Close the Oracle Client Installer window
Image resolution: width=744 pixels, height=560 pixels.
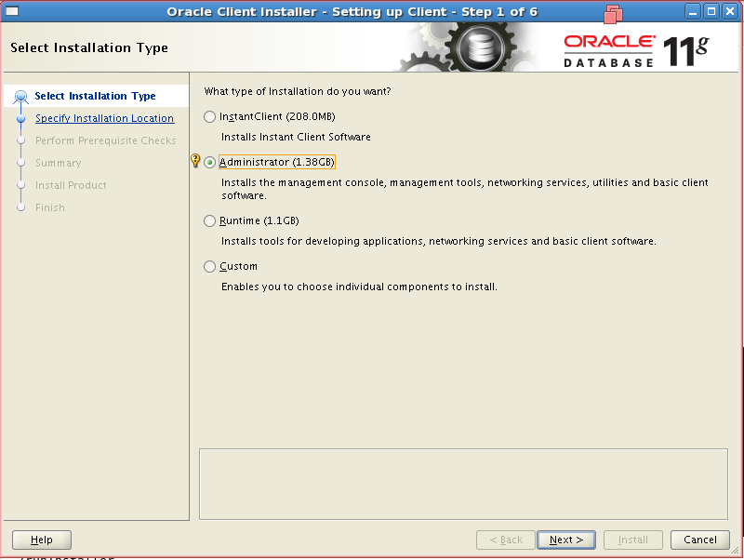[730, 11]
